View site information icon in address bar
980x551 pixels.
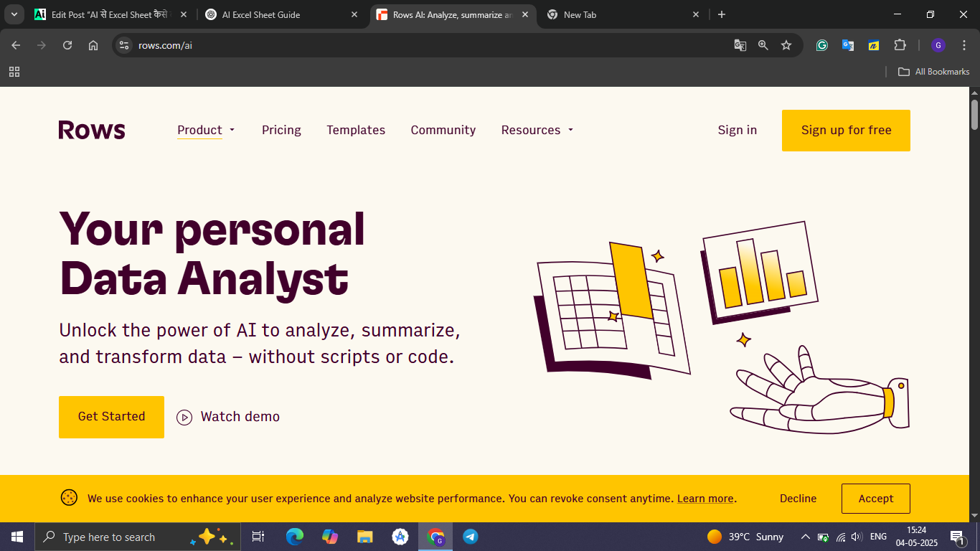[x=124, y=45]
